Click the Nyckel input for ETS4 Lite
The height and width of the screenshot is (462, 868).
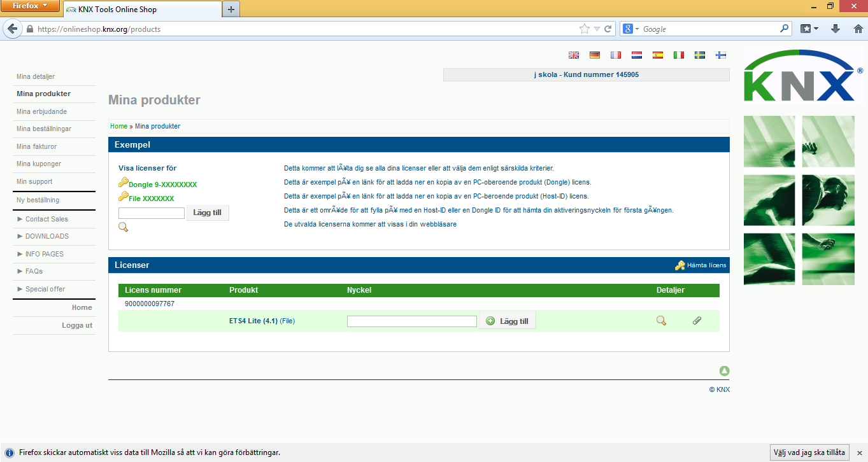tap(412, 321)
